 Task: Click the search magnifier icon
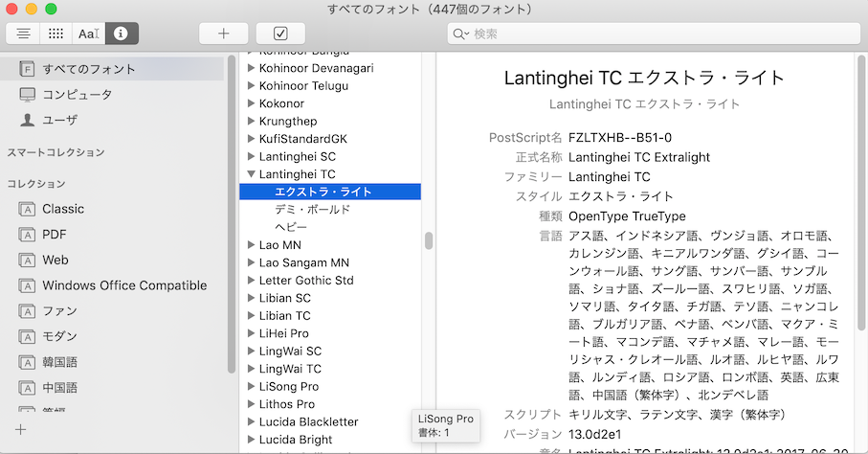[x=460, y=34]
